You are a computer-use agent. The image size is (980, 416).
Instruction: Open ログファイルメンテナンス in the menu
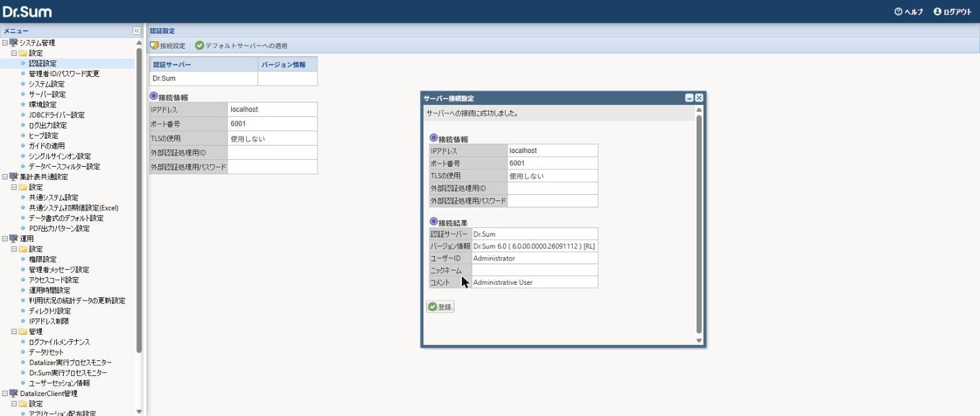(x=59, y=342)
